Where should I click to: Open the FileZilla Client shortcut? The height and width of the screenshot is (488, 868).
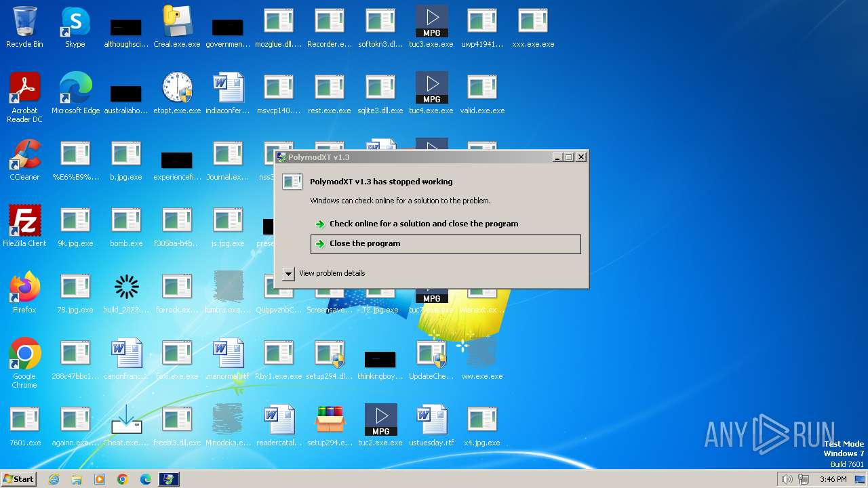24,226
